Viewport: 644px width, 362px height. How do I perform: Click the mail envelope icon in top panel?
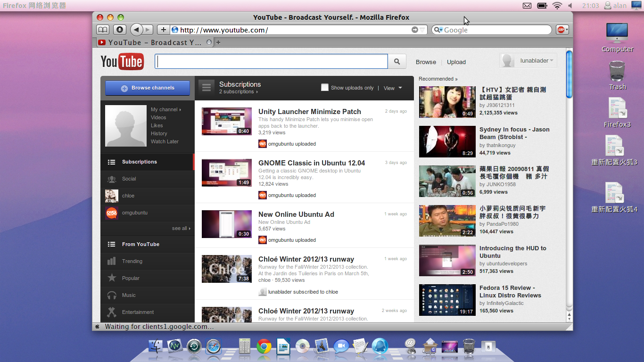click(527, 6)
